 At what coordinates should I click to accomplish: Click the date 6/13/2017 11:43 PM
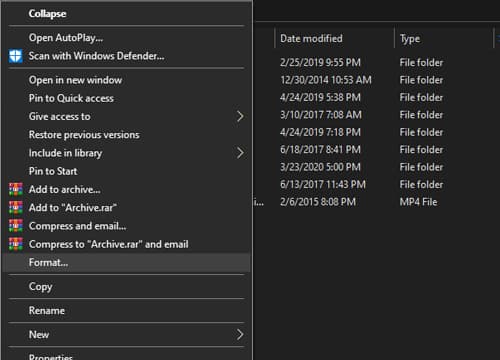(x=323, y=184)
